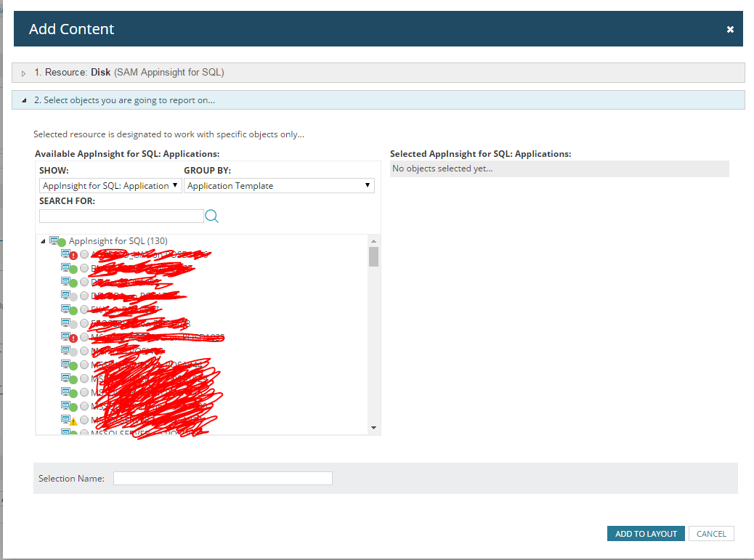Click 'Selected AppInsight for SQL: Applications:' heading
754x560 pixels.
(x=480, y=154)
